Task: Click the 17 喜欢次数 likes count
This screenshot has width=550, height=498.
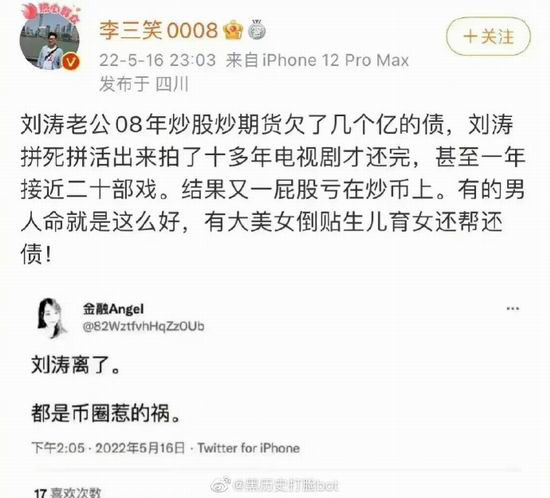Action: pos(67,492)
